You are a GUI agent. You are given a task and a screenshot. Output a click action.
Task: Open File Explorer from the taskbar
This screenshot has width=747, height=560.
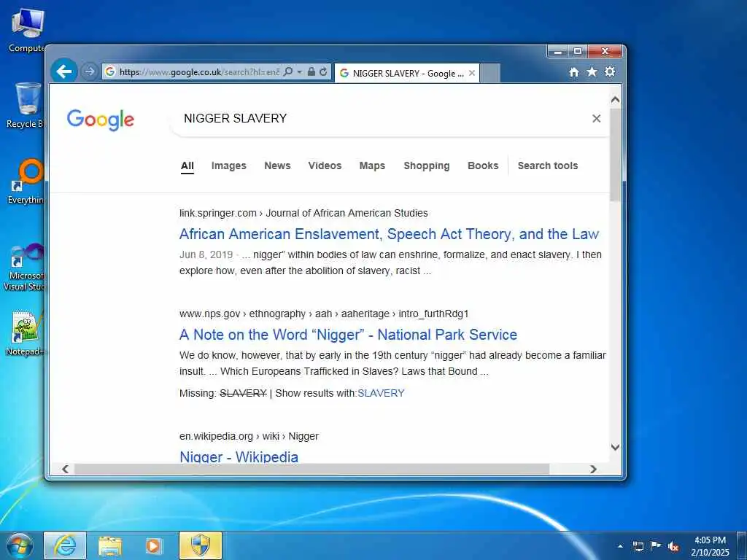click(x=110, y=545)
